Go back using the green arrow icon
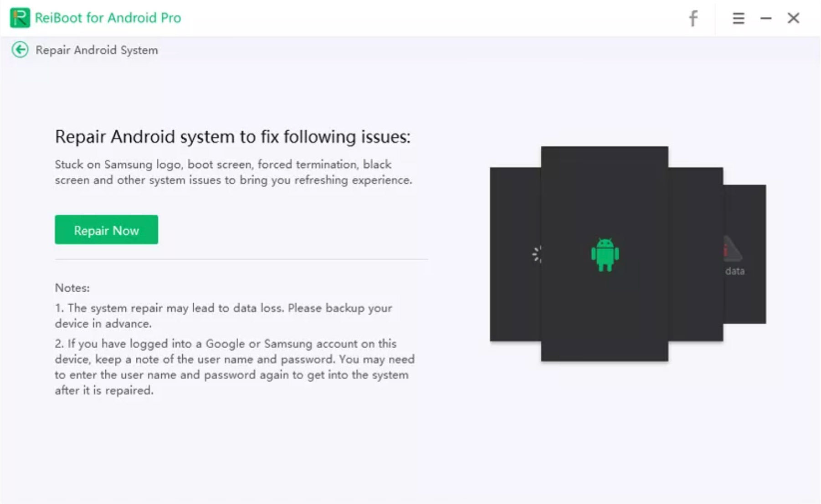The width and height of the screenshot is (821, 504). (20, 50)
